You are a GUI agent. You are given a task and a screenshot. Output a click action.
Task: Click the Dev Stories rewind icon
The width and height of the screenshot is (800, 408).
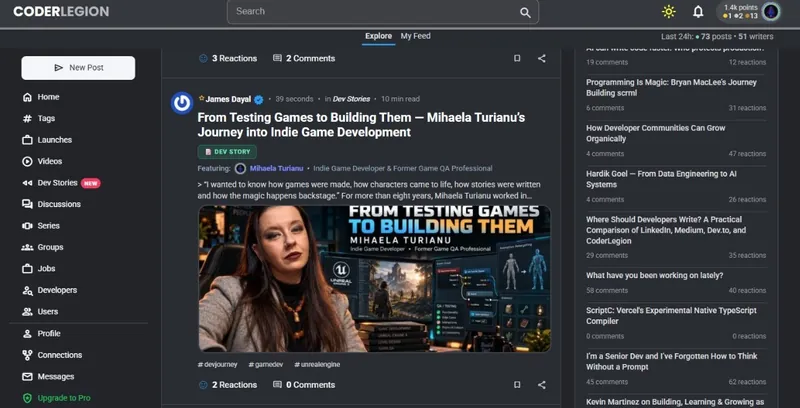27,183
